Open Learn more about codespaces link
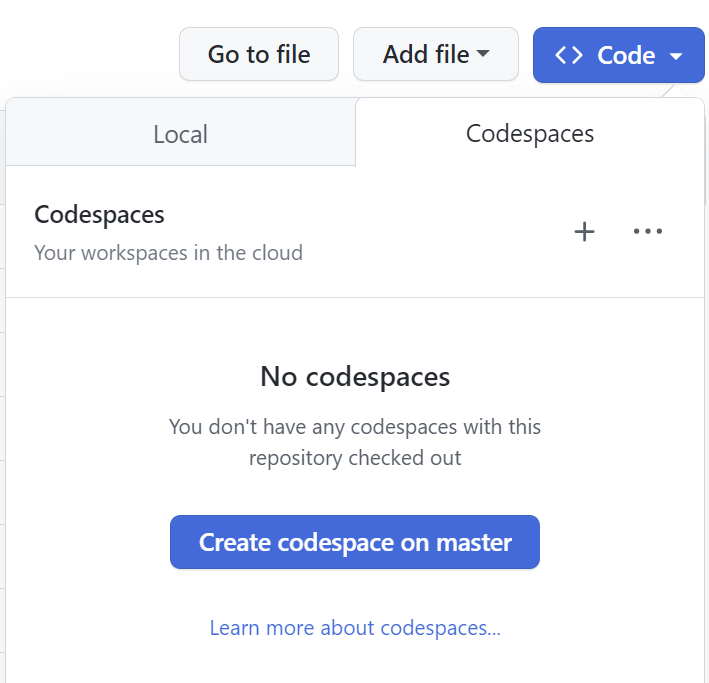Viewport: 709px width, 683px height. click(x=355, y=628)
